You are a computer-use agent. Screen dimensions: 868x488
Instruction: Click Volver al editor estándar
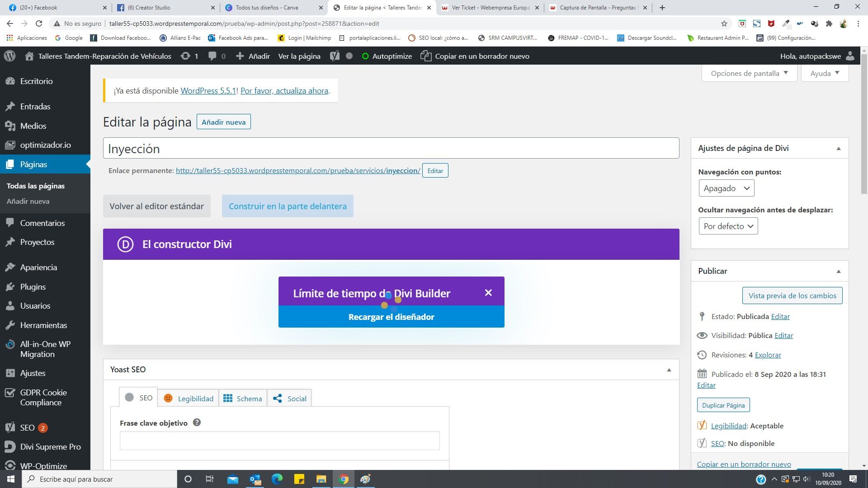pos(156,206)
